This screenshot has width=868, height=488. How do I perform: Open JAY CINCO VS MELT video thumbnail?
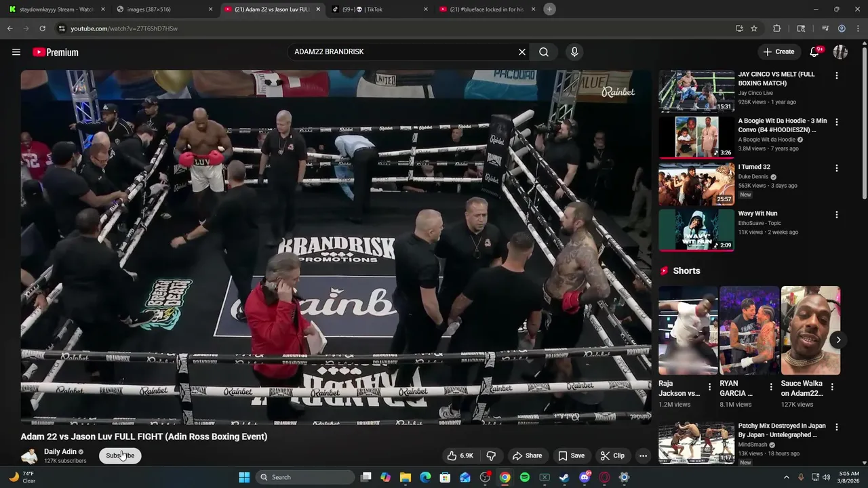click(x=696, y=91)
